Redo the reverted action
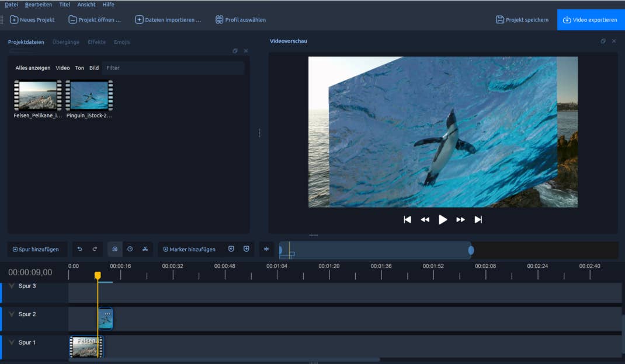 (95, 249)
